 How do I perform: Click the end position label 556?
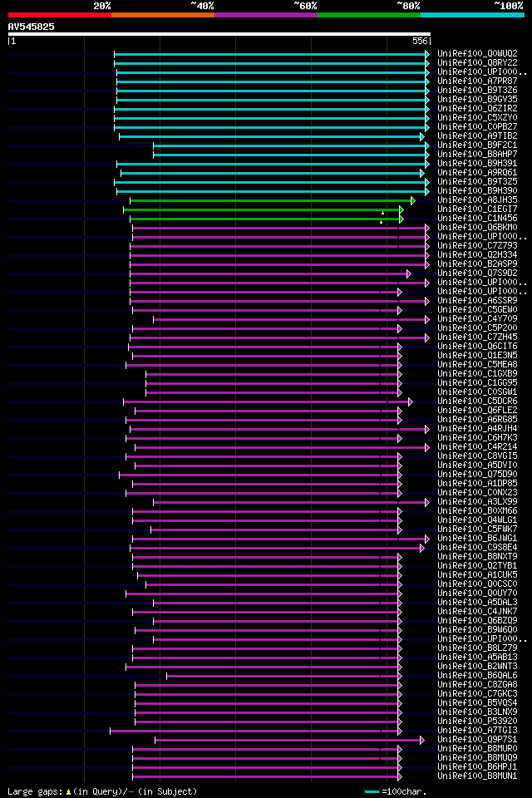pyautogui.click(x=420, y=42)
